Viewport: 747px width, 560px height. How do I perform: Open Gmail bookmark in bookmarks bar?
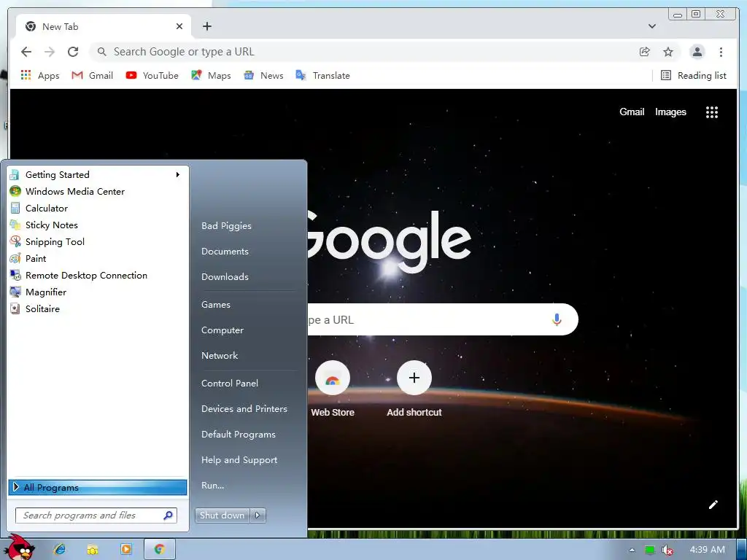click(x=93, y=75)
